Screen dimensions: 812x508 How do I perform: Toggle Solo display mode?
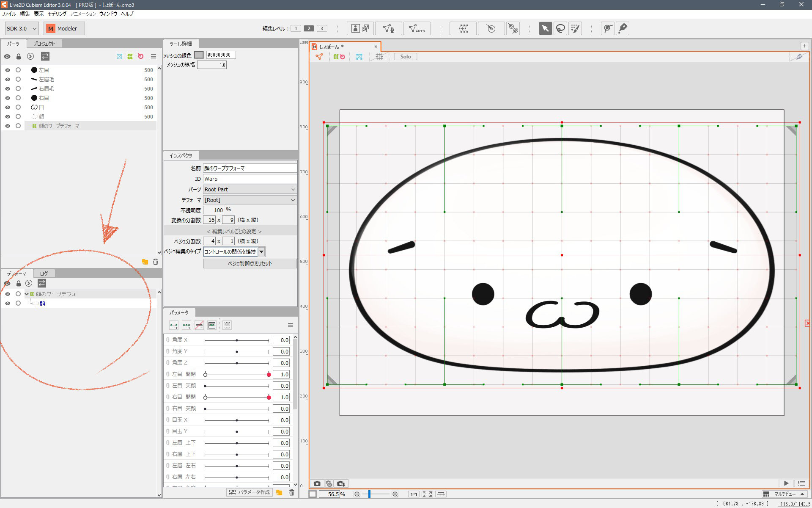tap(406, 56)
